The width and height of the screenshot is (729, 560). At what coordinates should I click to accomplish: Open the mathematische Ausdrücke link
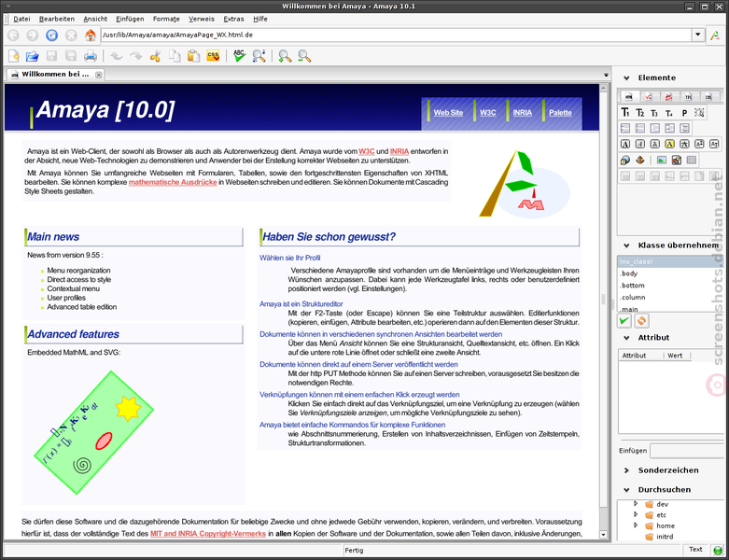pyautogui.click(x=173, y=182)
